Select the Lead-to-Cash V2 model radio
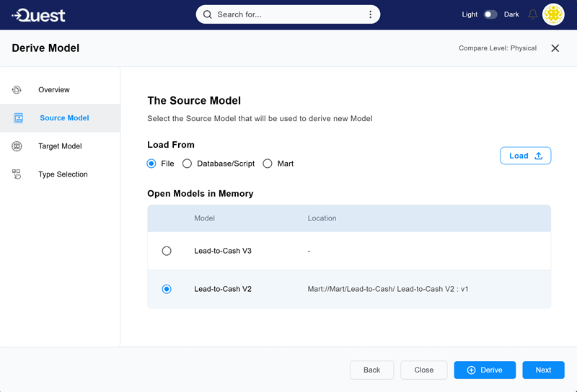577x392 pixels. [x=167, y=289]
